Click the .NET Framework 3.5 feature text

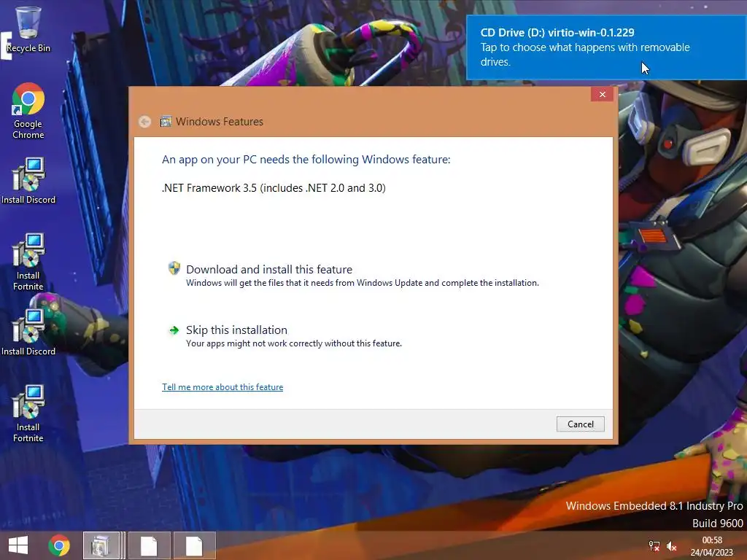click(x=274, y=188)
